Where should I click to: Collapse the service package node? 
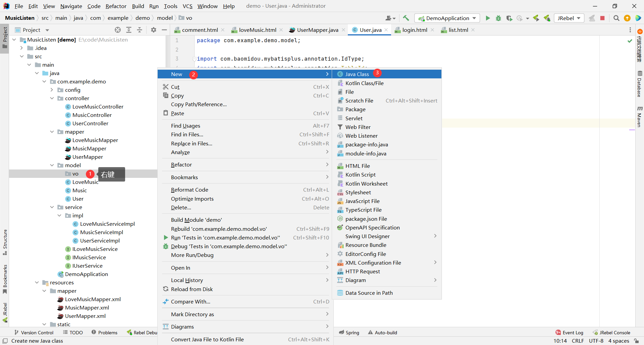tap(52, 207)
